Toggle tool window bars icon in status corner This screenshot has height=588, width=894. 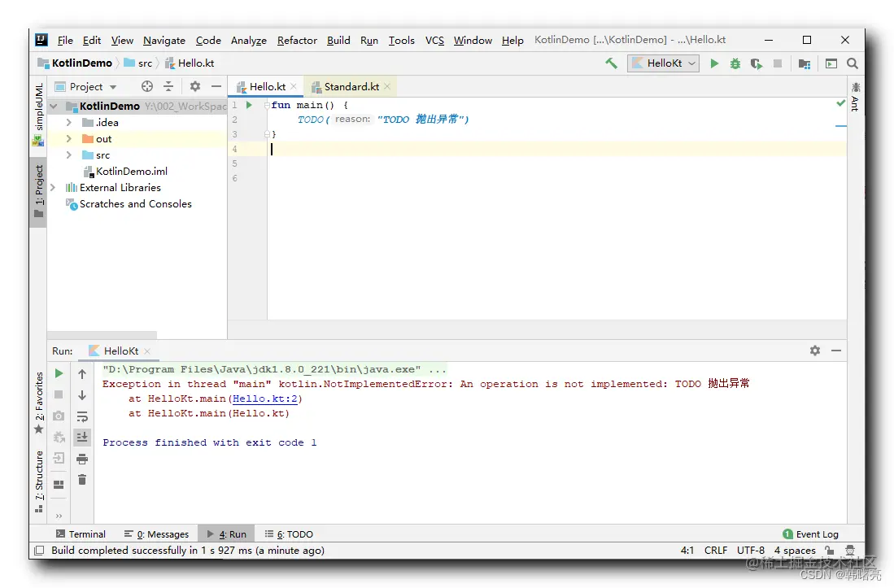click(x=39, y=551)
